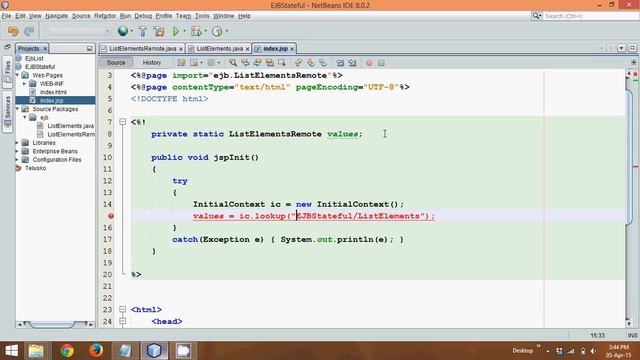Run the project with green play icon
The image size is (640, 360).
click(x=176, y=31)
